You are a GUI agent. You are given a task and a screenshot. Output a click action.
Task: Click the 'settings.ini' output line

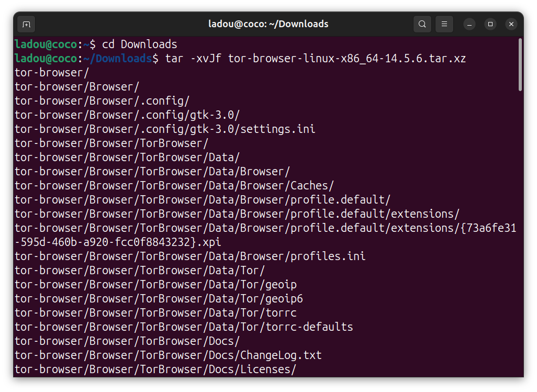pos(165,129)
